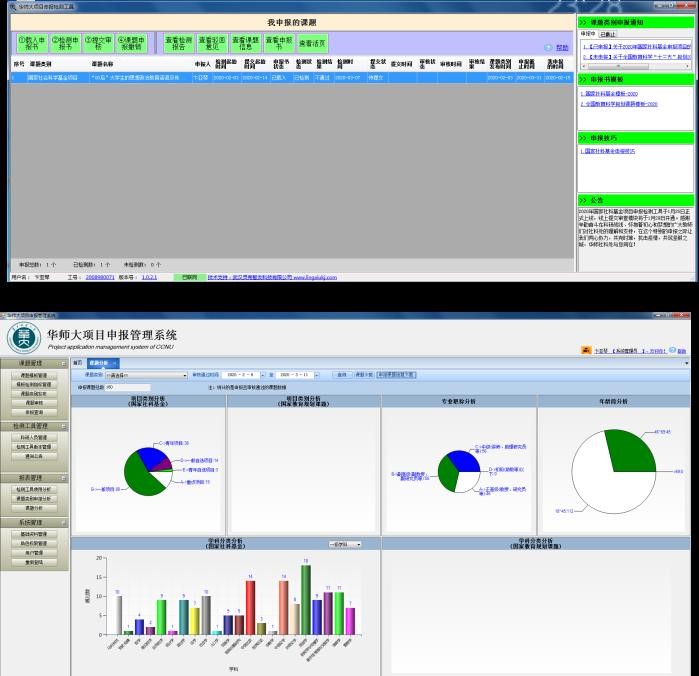Click the help icon in the management system header

pyautogui.click(x=672, y=351)
